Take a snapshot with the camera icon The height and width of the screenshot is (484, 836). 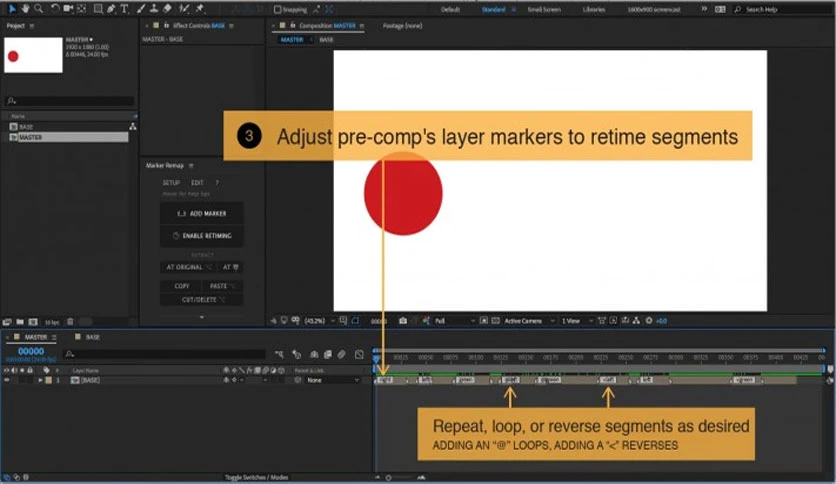403,321
